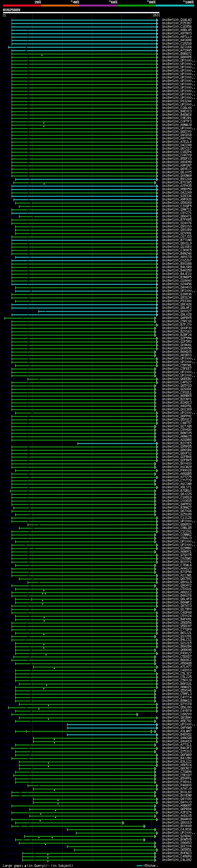
Task: Choose the UniRef100_A9NWJ9 label
Action: click(177, 125)
